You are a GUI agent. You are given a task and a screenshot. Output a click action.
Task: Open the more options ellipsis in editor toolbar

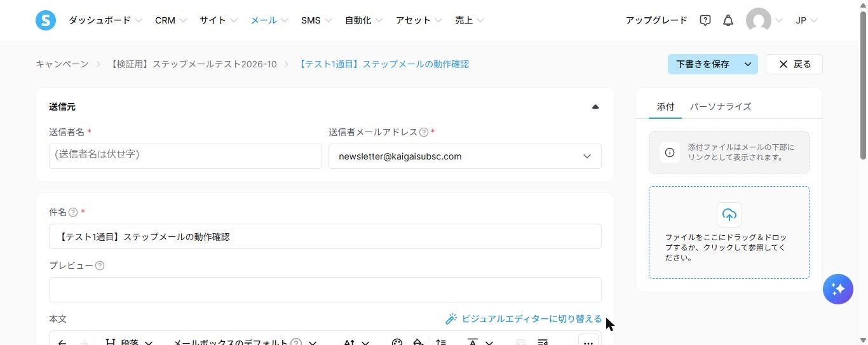coord(588,342)
